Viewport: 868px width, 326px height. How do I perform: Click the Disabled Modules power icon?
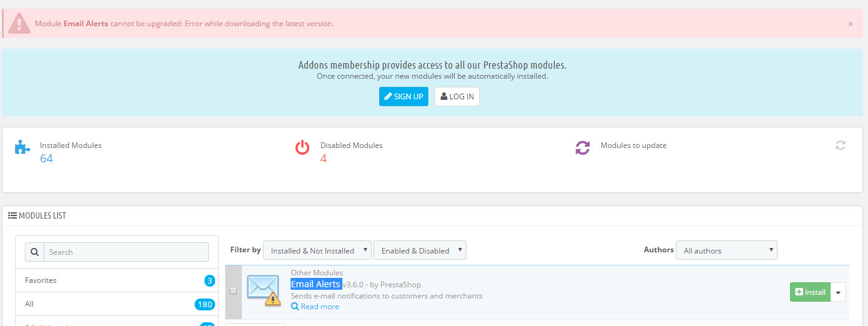tap(302, 148)
